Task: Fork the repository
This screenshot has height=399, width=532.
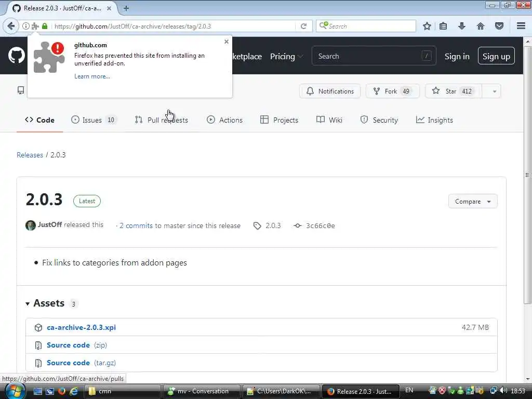Action: pos(393,91)
